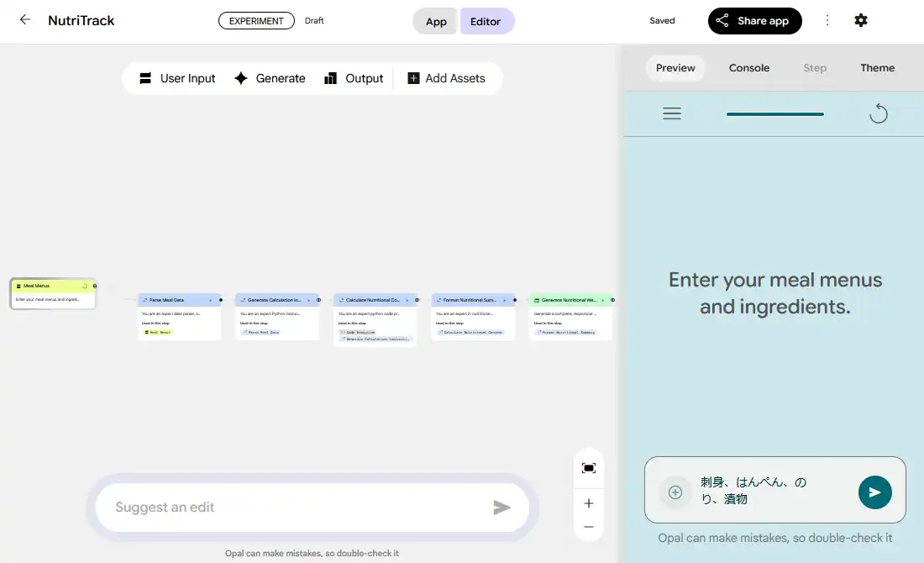
Task: Click Add Assets in the toolbar
Action: [446, 78]
